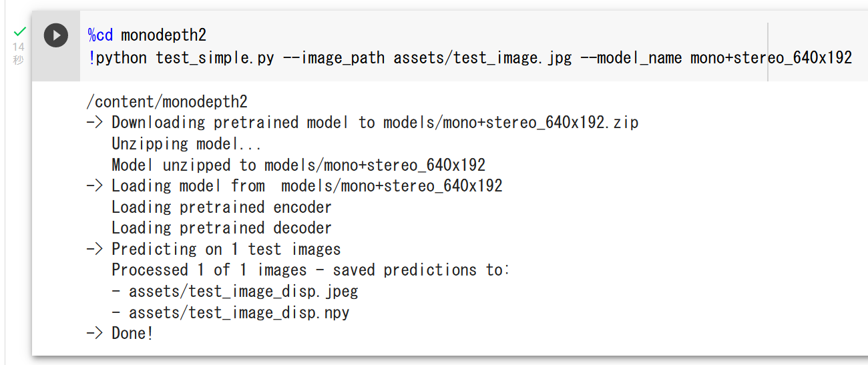Viewport: 868px width, 365px height.
Task: Click the --model_name argument in code
Action: click(631, 57)
